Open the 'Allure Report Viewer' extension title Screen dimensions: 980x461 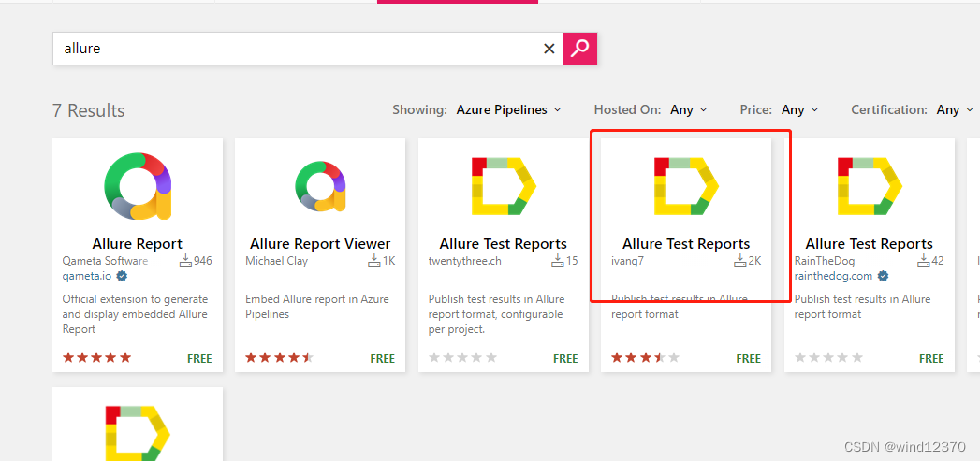tap(320, 244)
